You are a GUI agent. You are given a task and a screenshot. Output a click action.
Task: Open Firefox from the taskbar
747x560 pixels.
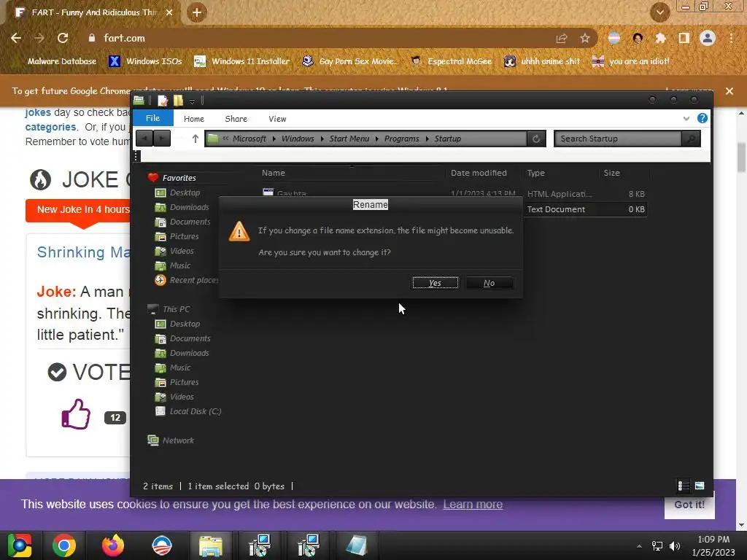point(113,545)
